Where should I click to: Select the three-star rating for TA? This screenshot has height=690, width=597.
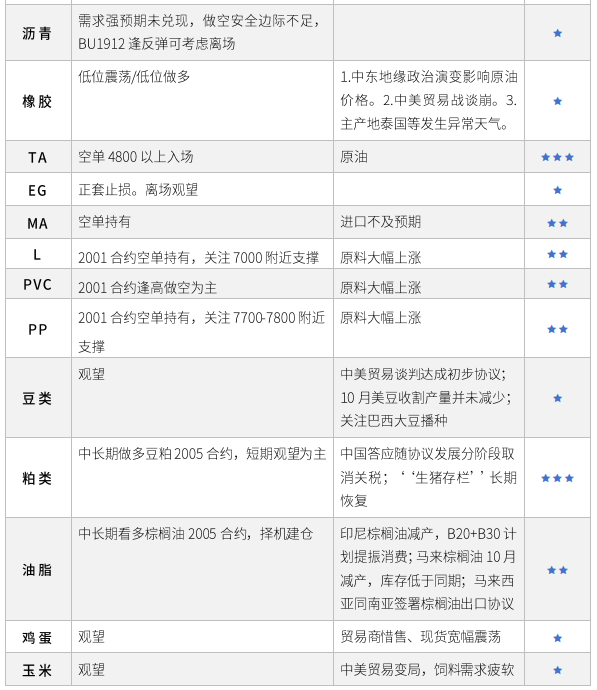coord(557,157)
